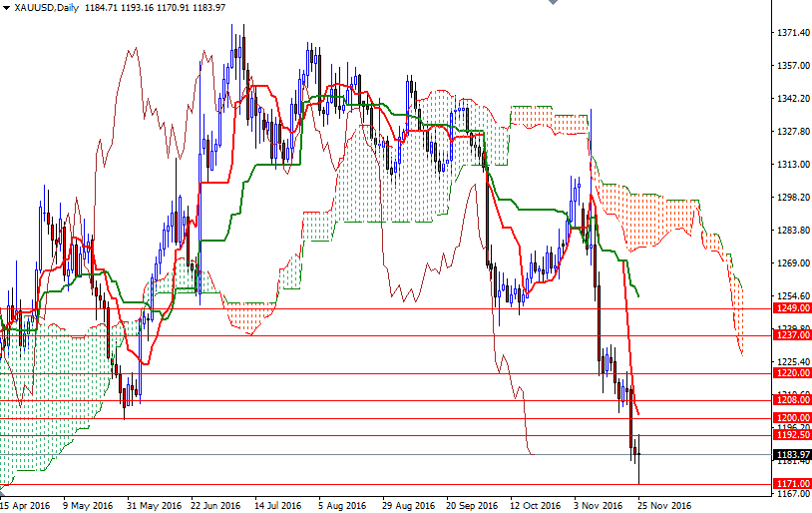Click the 1327.80 value on price axis

click(x=792, y=132)
